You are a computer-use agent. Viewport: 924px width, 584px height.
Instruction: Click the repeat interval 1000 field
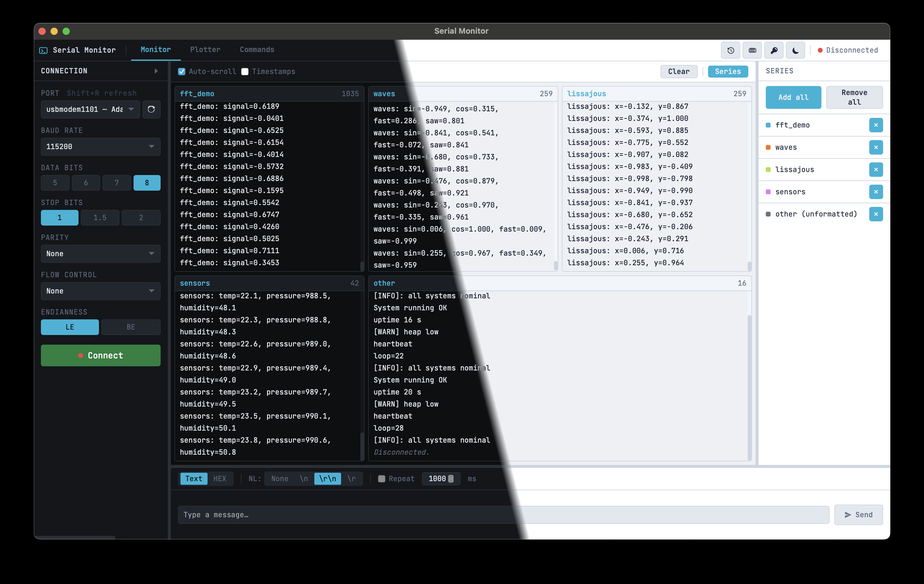(x=441, y=479)
